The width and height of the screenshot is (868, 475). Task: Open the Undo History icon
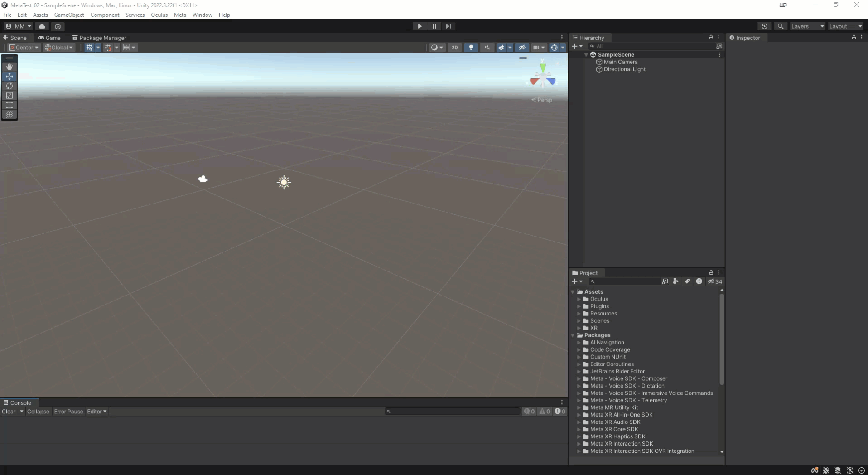[x=764, y=26]
